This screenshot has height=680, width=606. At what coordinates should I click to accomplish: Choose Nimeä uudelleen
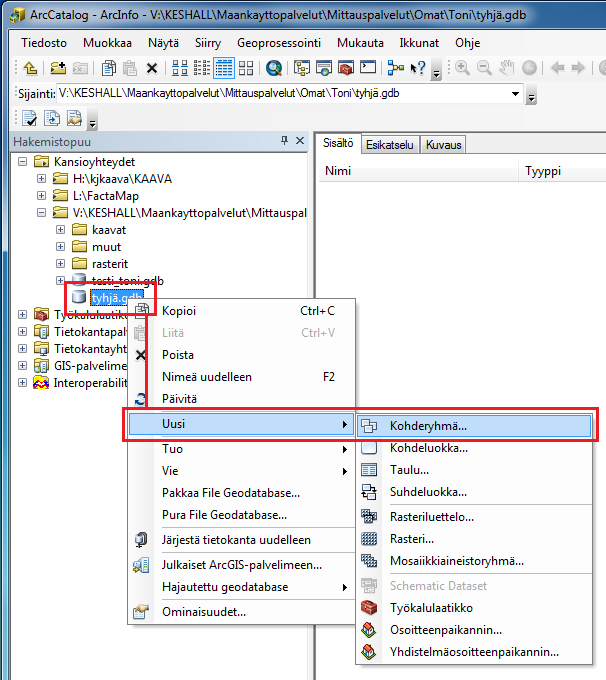tap(241, 377)
